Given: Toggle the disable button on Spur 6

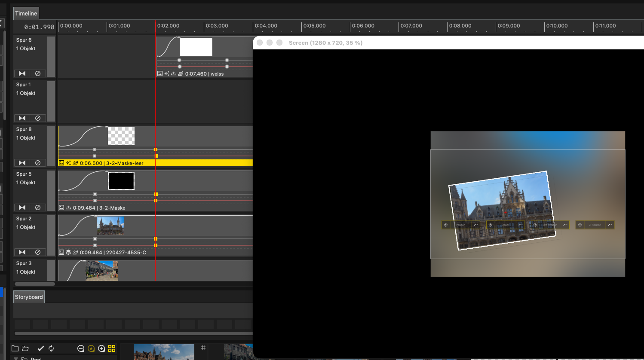Looking at the screenshot, I should (x=38, y=73).
